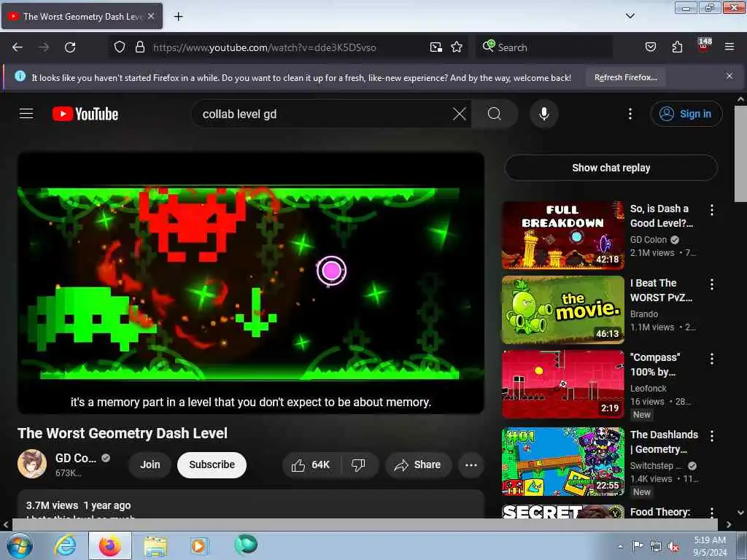Open options for The Dashlands video
This screenshot has height=560, width=747.
coord(712,436)
